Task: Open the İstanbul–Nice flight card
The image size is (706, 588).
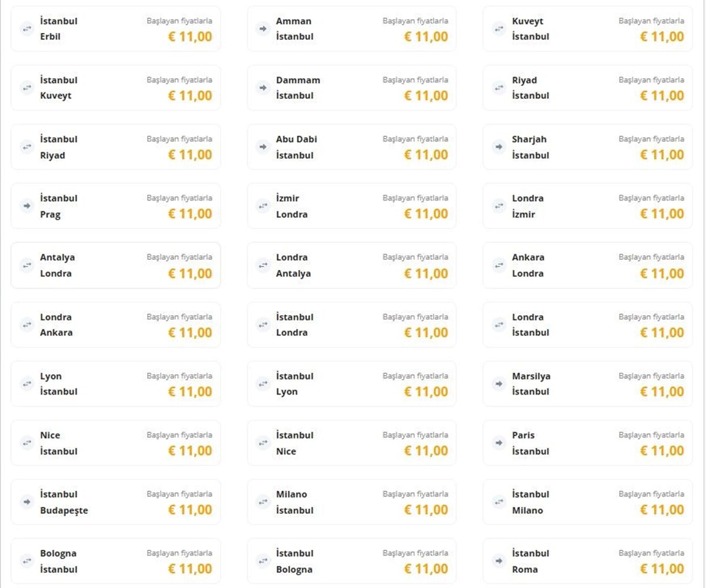Action: [352, 443]
